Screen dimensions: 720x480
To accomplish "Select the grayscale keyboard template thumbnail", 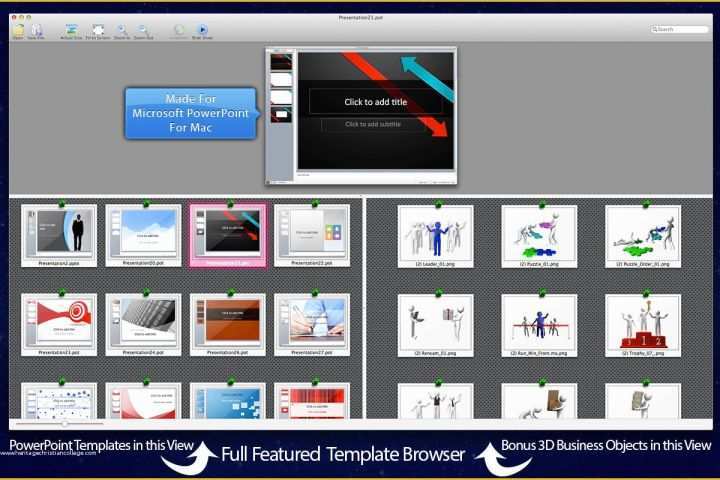I will (143, 325).
